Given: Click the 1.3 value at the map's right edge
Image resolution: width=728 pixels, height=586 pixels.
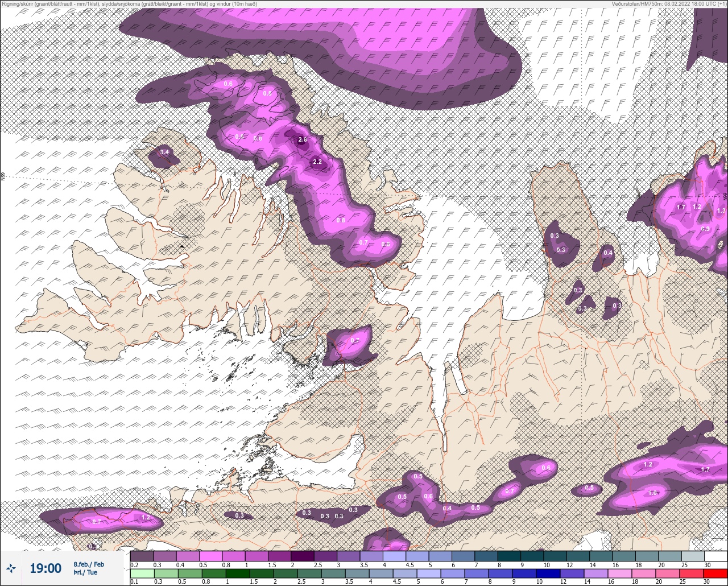Looking at the screenshot, I should pyautogui.click(x=721, y=211).
